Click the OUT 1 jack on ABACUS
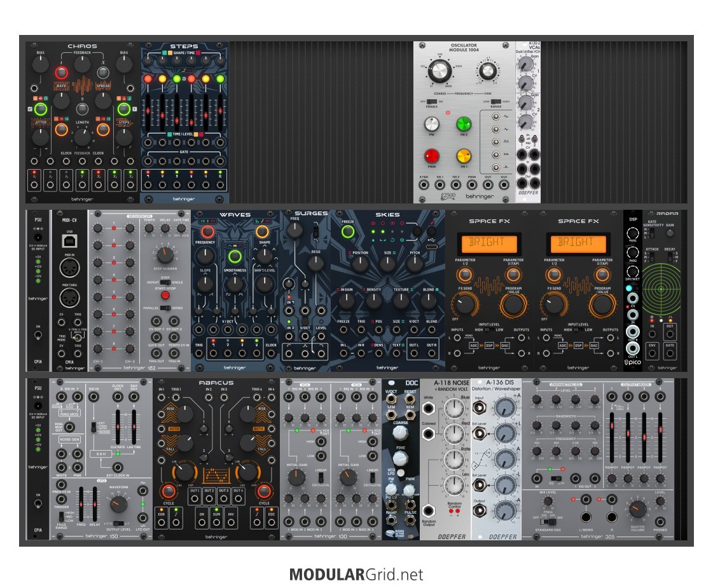This screenshot has height=588, width=713. pyautogui.click(x=195, y=498)
